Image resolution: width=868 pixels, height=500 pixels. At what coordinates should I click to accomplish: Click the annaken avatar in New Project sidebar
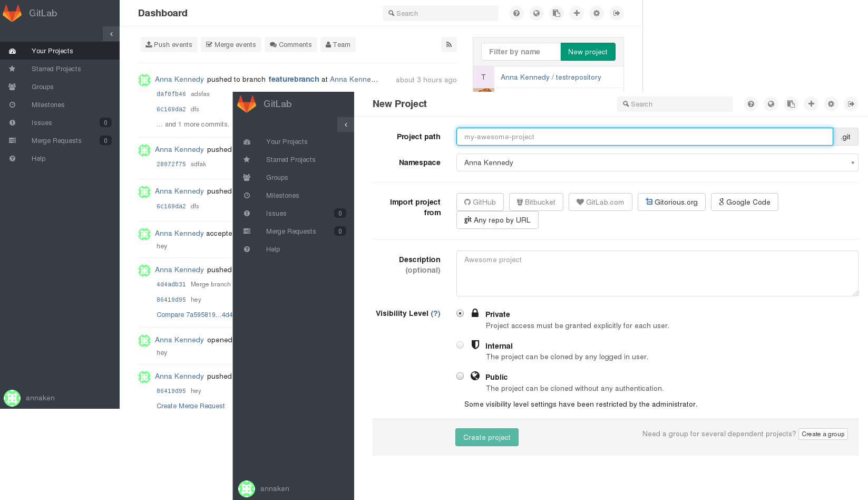(247, 489)
